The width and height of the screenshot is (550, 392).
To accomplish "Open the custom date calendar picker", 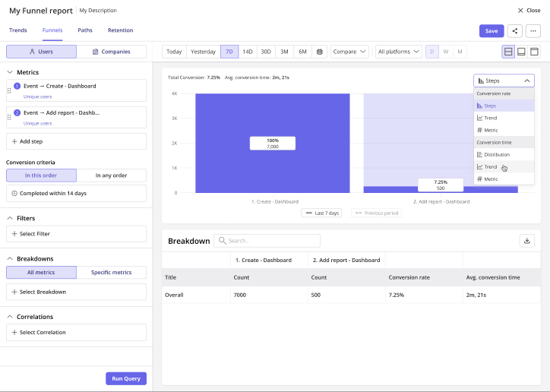I will click(x=319, y=52).
